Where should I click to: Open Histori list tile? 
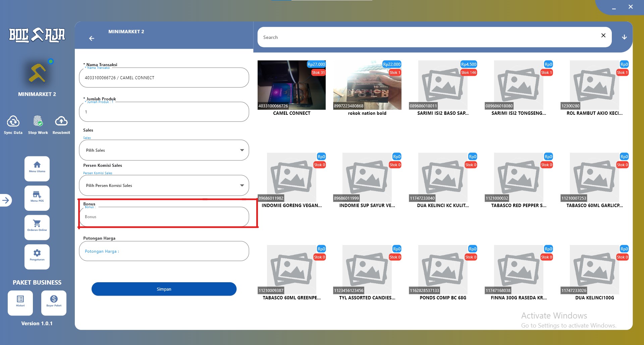(20, 303)
